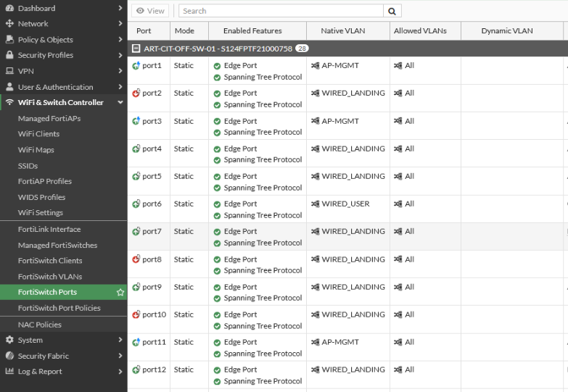
Task: Click the search magnifier button
Action: click(392, 11)
